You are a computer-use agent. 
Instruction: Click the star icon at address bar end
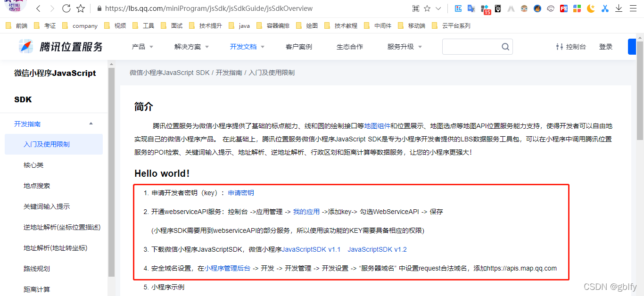click(x=427, y=8)
